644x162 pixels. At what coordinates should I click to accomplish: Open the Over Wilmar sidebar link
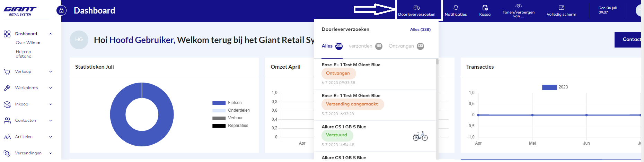click(x=28, y=43)
